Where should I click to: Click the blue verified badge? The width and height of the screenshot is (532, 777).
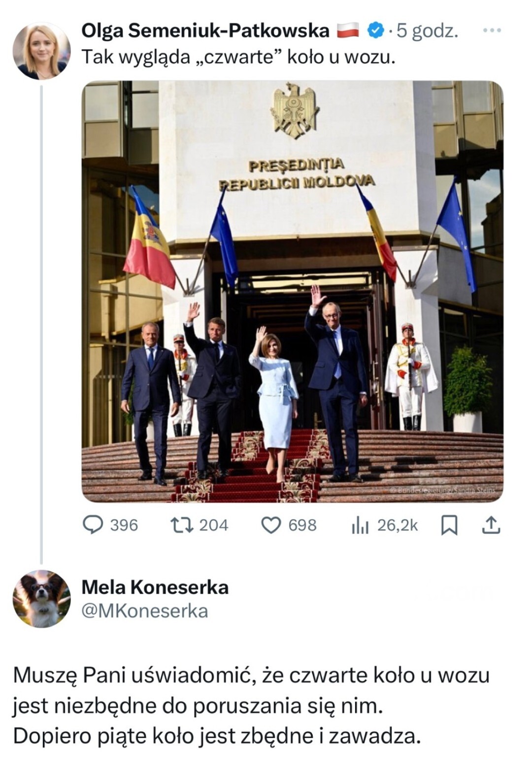[376, 31]
